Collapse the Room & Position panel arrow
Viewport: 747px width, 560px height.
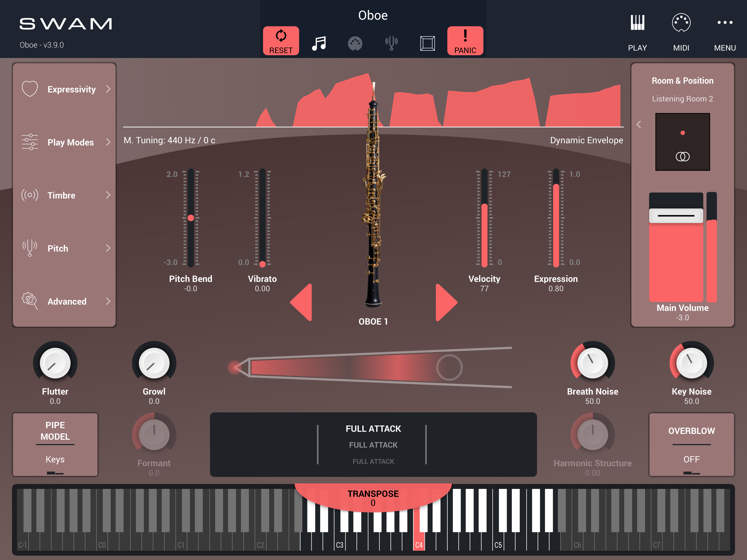(x=639, y=124)
